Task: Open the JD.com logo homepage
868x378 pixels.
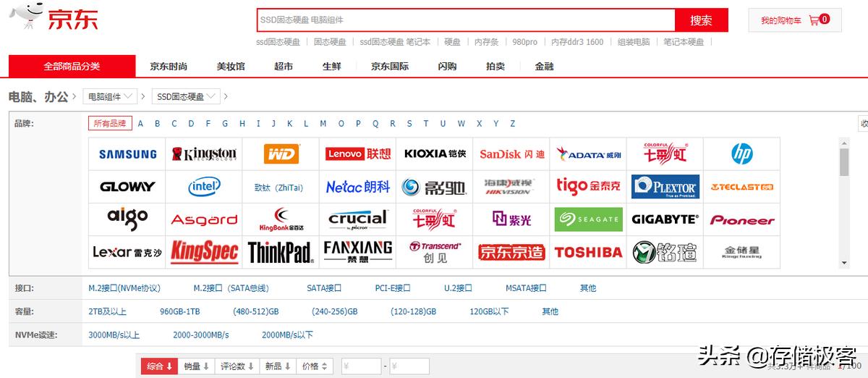Action: (x=54, y=18)
